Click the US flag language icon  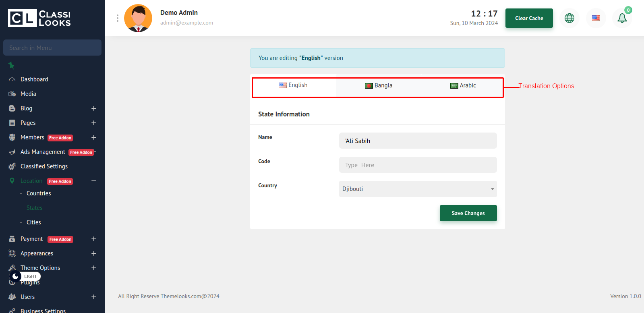coord(596,18)
